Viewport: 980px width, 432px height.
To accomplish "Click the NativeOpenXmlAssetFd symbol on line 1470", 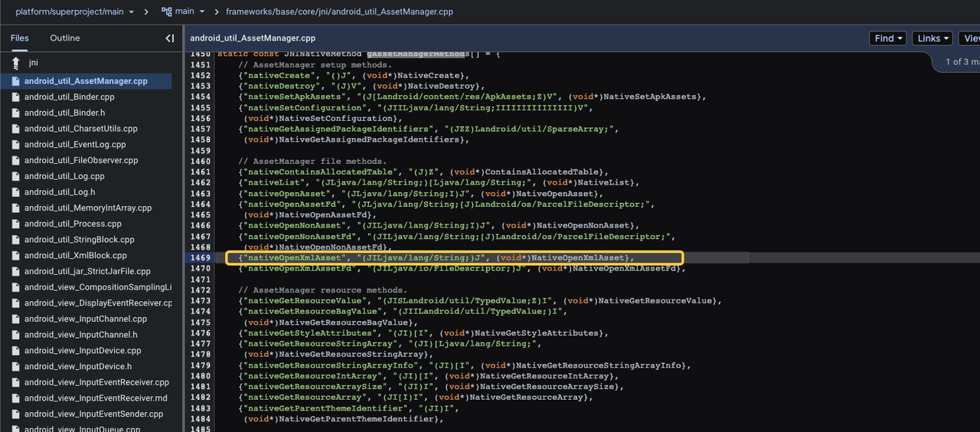I will [x=624, y=269].
